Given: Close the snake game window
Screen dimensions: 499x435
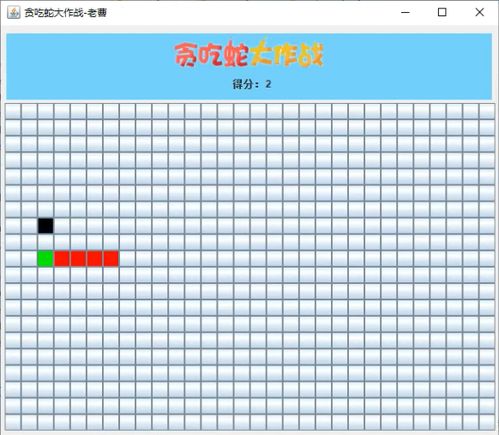Looking at the screenshot, I should [479, 12].
